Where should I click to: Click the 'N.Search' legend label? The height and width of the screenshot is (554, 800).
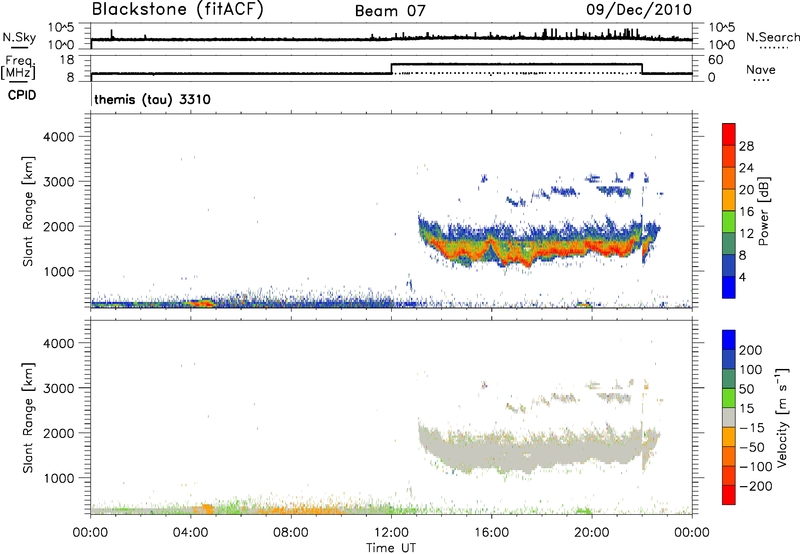point(773,37)
